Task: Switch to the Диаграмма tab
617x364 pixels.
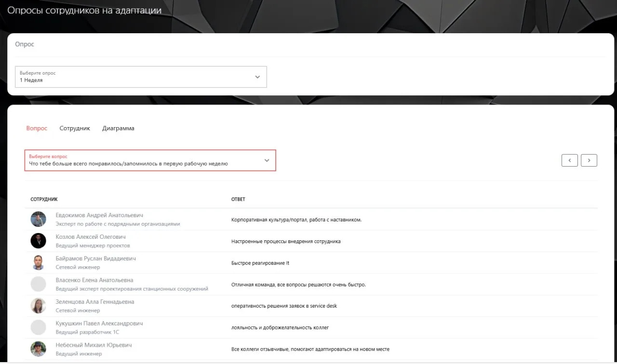Action: click(x=118, y=129)
